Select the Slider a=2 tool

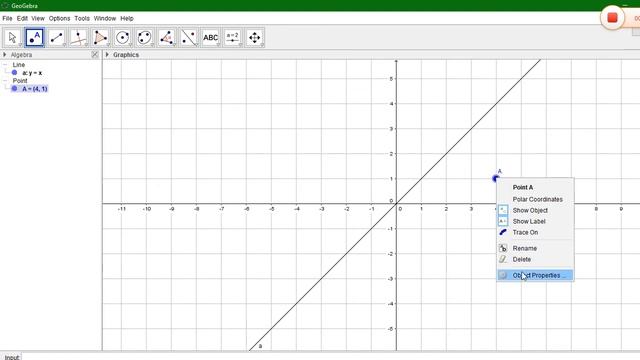[233, 38]
